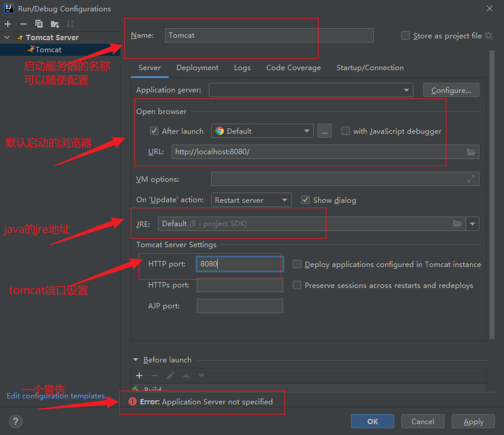Click the Name input field

coord(269,35)
